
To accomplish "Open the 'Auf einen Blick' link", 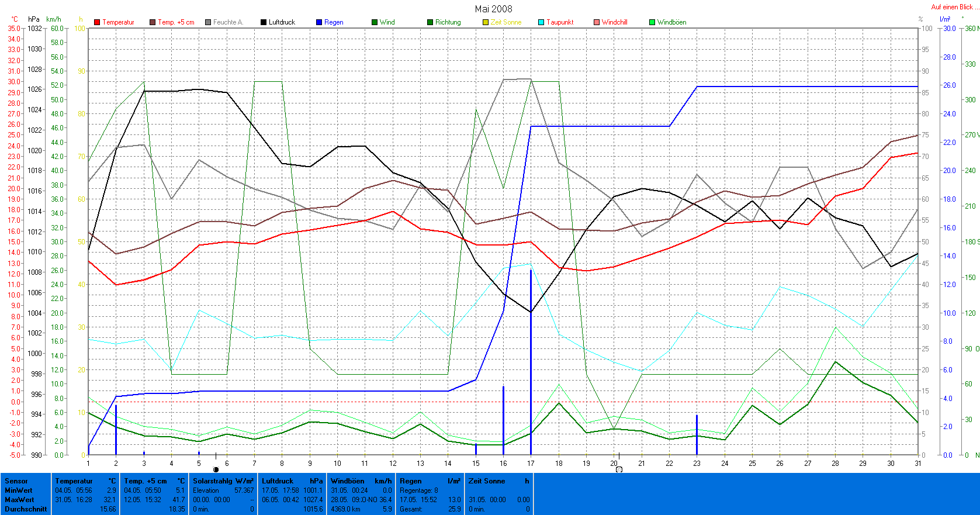I will coord(952,7).
